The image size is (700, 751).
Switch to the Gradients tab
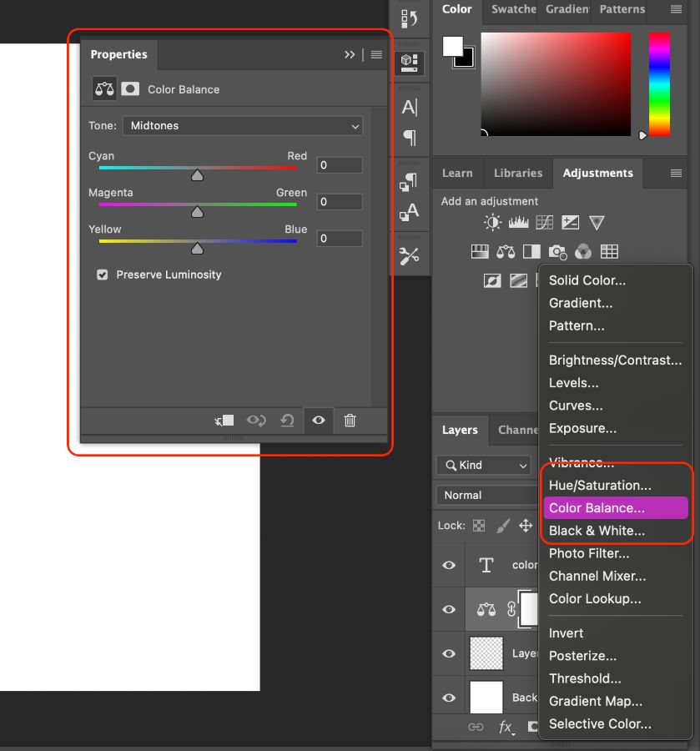pos(567,9)
